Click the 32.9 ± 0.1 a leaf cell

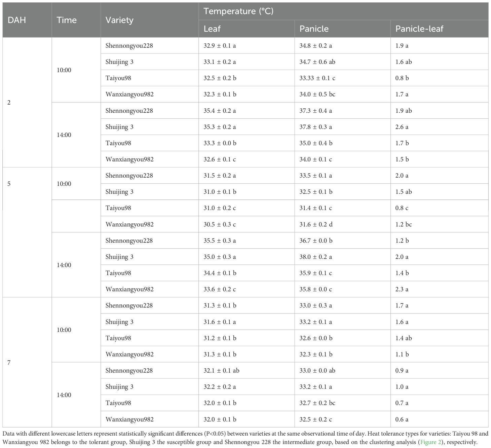220,46
